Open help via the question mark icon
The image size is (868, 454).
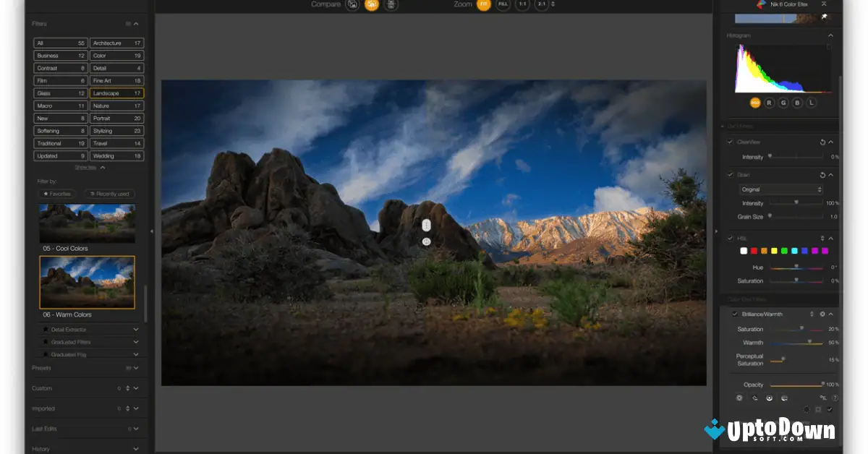[x=835, y=398]
